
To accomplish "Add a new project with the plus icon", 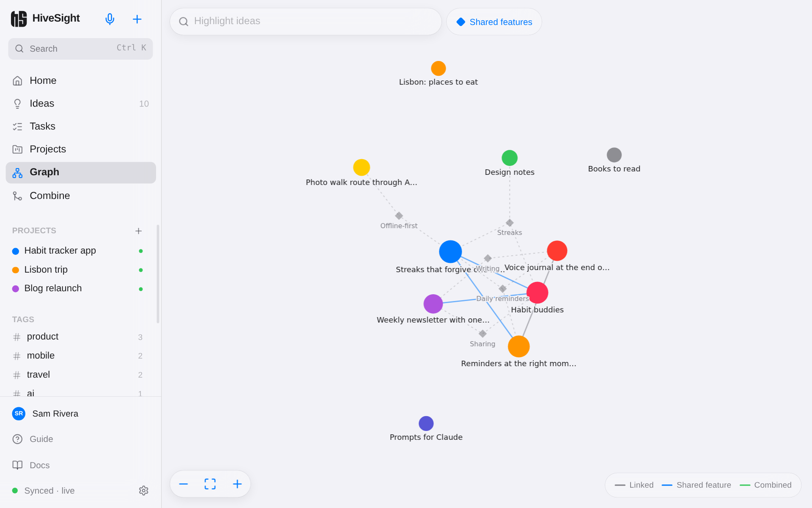I will click(138, 231).
